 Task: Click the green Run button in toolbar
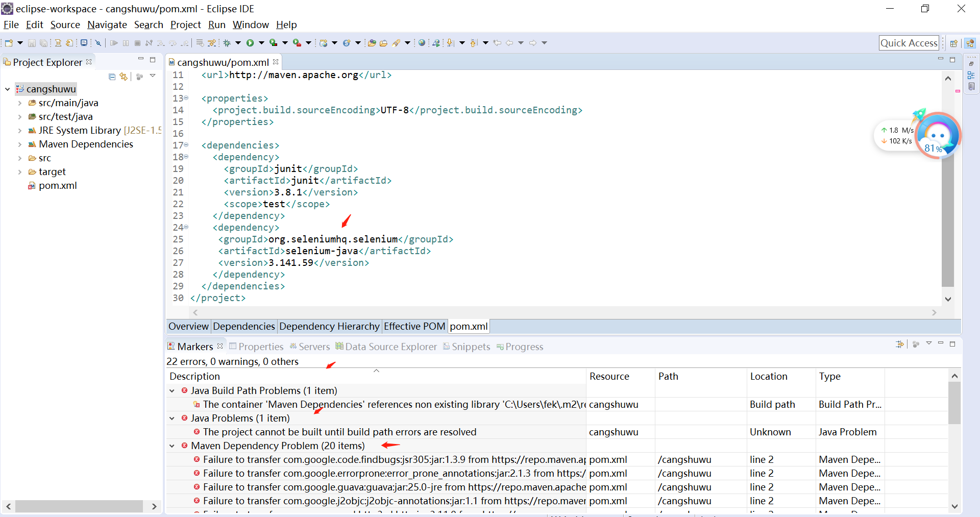tap(250, 43)
